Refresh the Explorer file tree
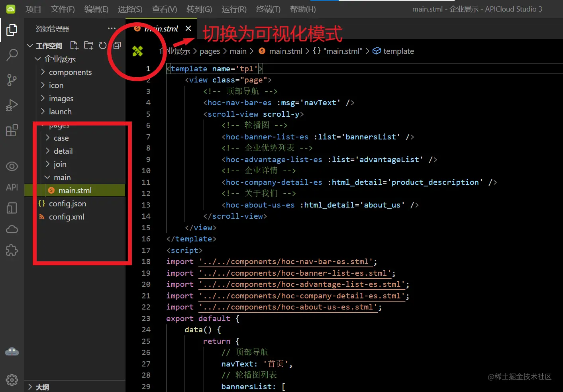 click(x=102, y=45)
